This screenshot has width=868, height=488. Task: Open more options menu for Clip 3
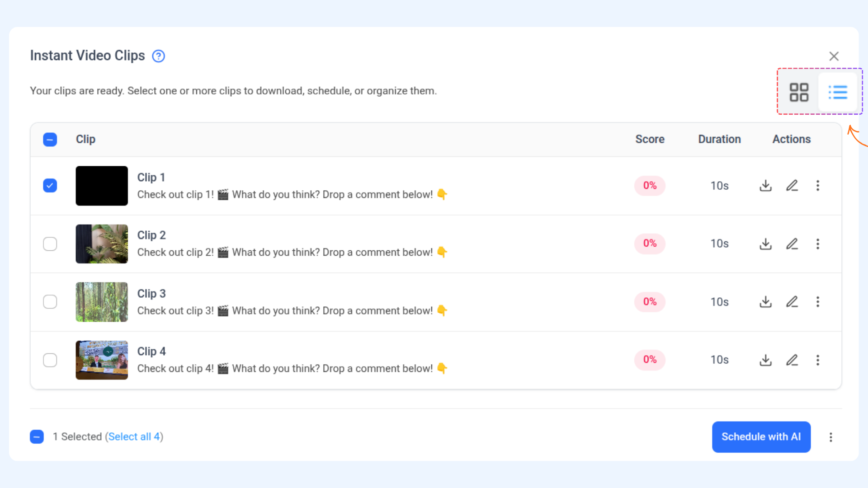click(x=817, y=302)
